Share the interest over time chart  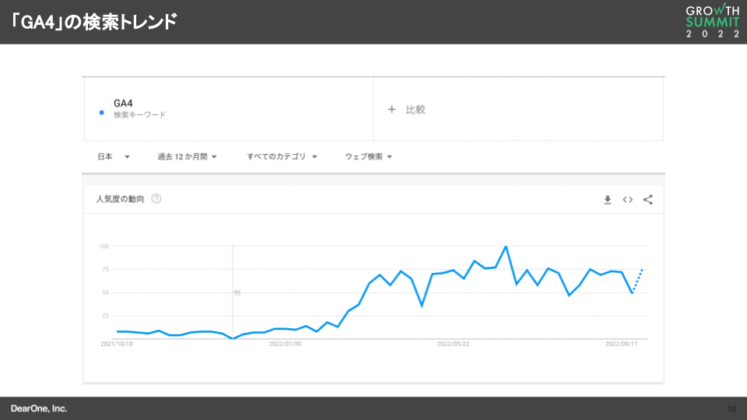[648, 200]
